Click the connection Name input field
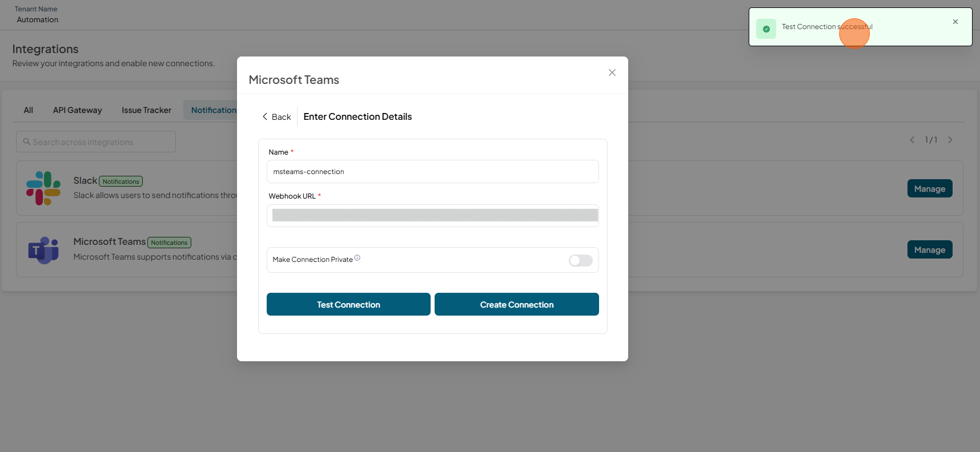 [x=433, y=172]
